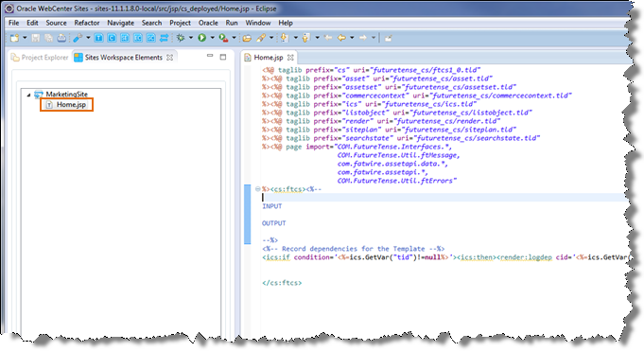This screenshot has height=351, width=644.
Task: Open the Next Annotation dropdown arrow
Action: coord(295,38)
